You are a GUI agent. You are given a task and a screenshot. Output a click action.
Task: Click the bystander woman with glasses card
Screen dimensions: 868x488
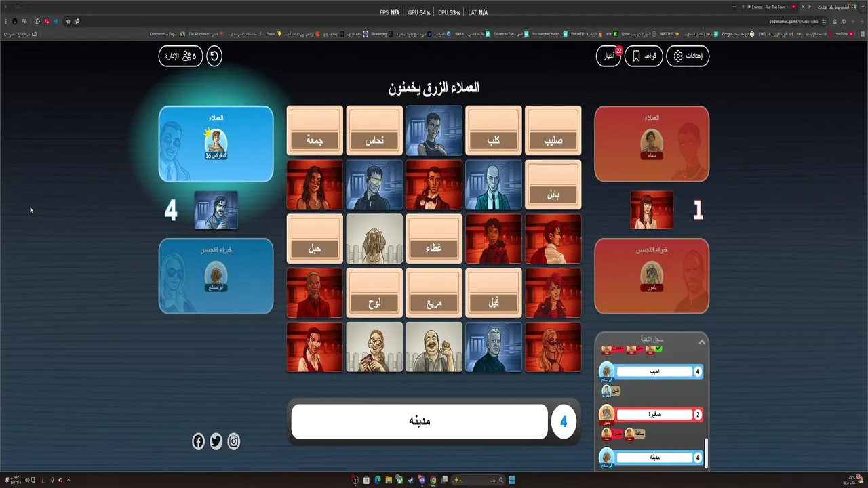tap(374, 347)
